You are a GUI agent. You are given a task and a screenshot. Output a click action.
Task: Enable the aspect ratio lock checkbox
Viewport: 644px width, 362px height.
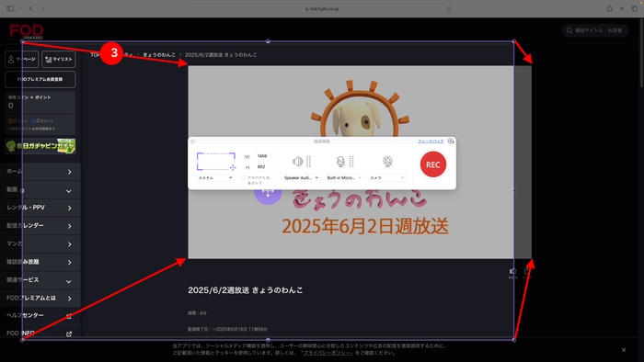coord(243,178)
